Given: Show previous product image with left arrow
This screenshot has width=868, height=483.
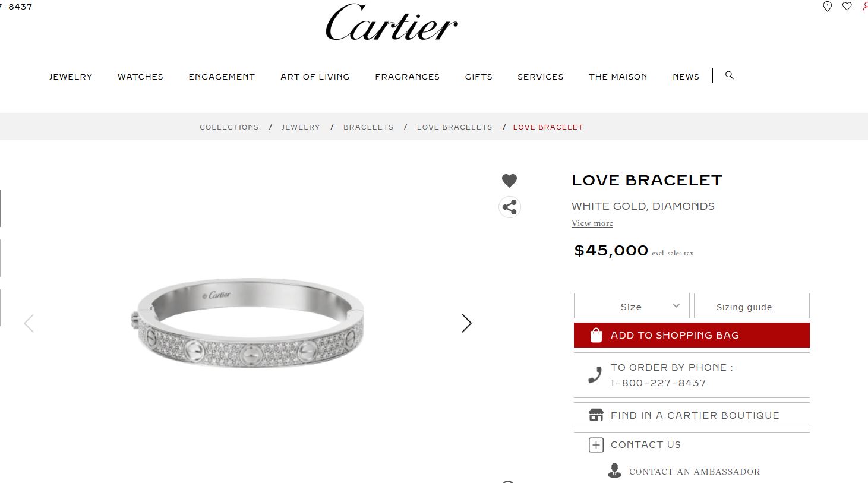Looking at the screenshot, I should 29,323.
